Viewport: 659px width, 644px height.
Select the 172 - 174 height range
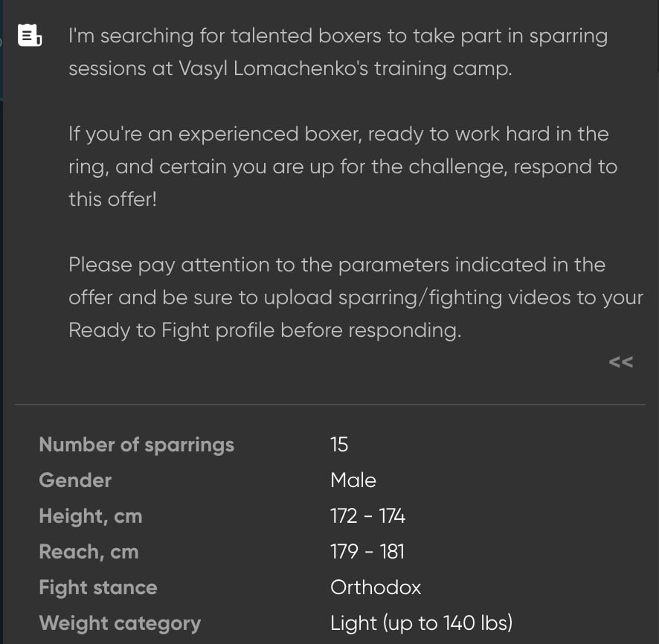367,516
